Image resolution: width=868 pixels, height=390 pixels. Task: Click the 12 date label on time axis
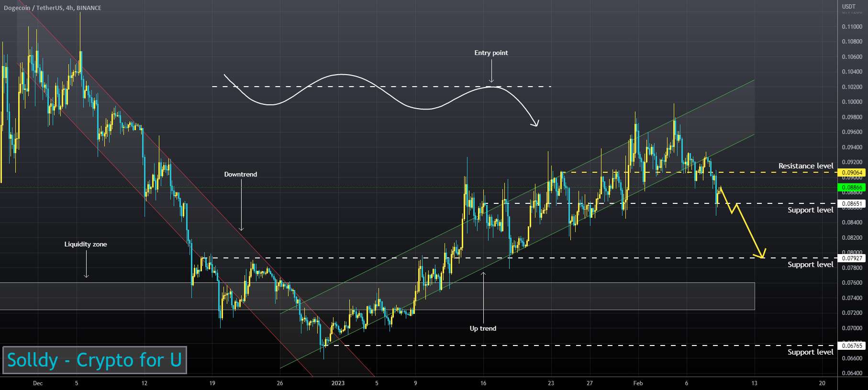[x=145, y=383]
